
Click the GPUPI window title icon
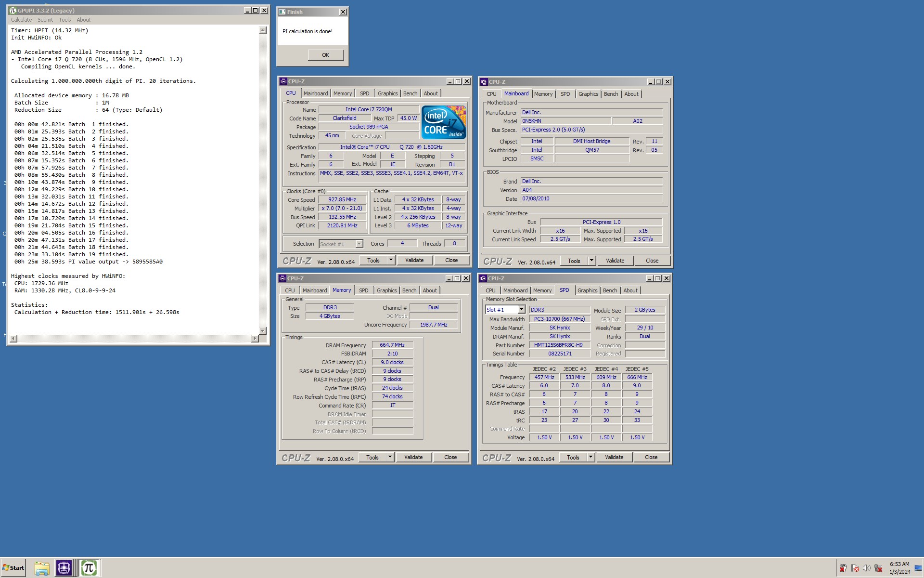pyautogui.click(x=13, y=11)
